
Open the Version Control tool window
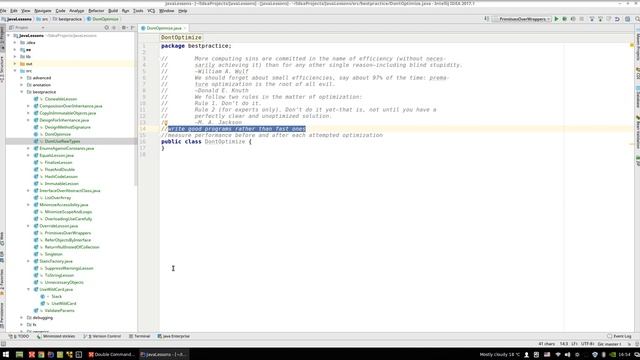click(102, 336)
